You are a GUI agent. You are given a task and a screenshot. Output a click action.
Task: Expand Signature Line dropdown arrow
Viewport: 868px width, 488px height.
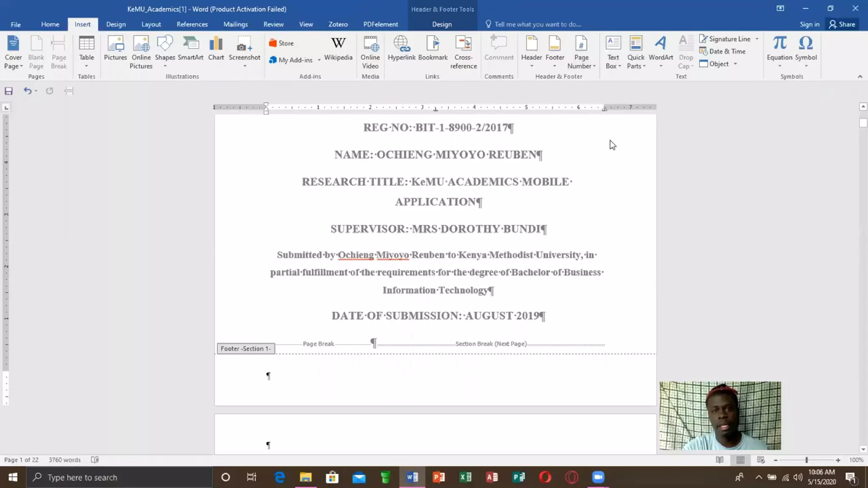coord(757,39)
